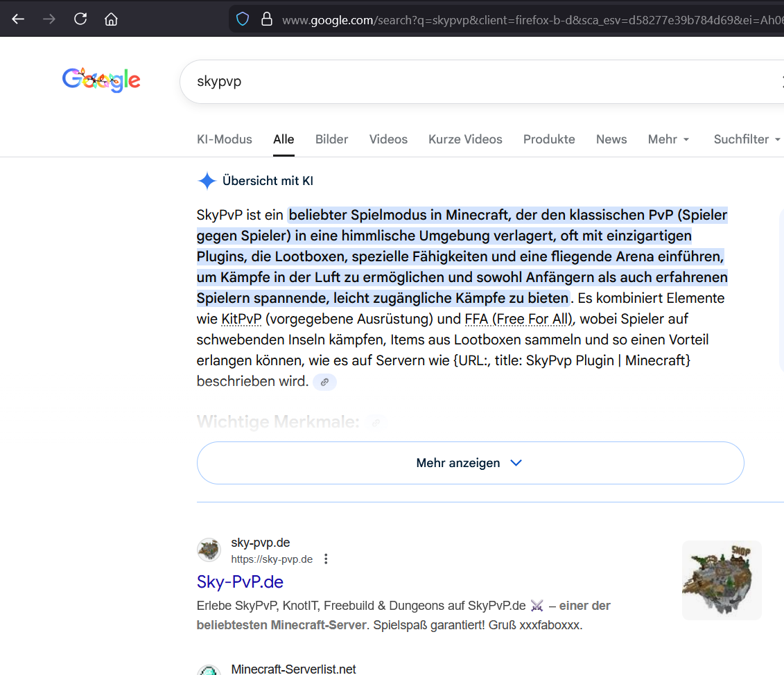Click the KitPvP link in the AI overview
The width and height of the screenshot is (784, 675).
coord(241,319)
